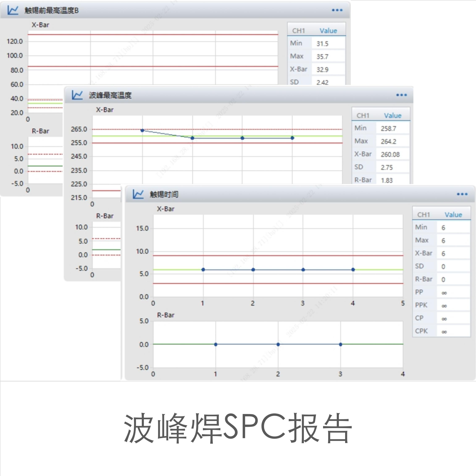Click first data point on 波峰最高温度 X-Bar
The image size is (476, 476).
[x=142, y=130]
